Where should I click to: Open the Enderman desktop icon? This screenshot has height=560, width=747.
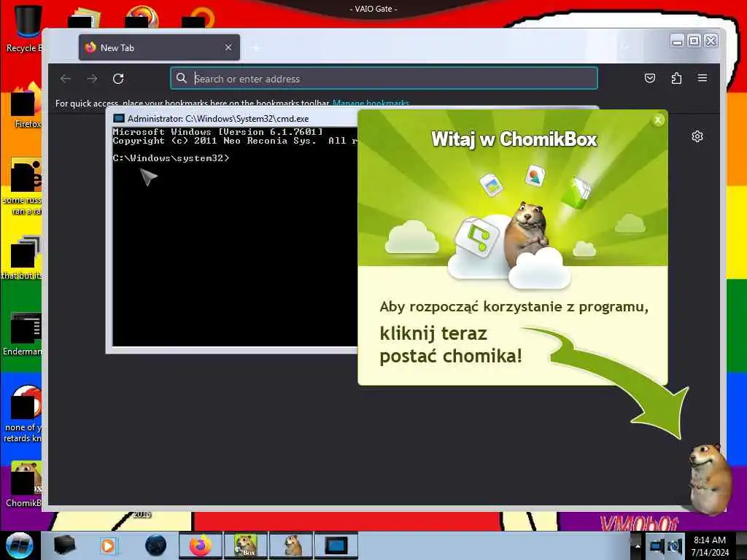click(x=23, y=334)
